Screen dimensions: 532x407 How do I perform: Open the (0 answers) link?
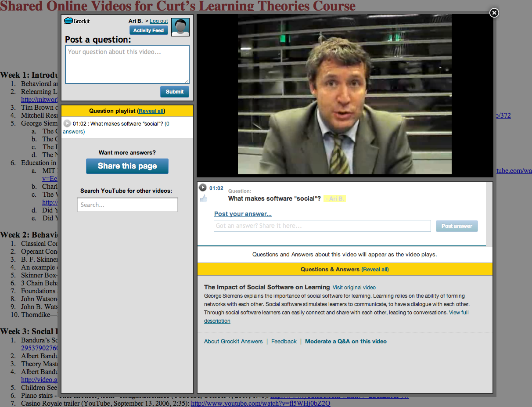[116, 128]
